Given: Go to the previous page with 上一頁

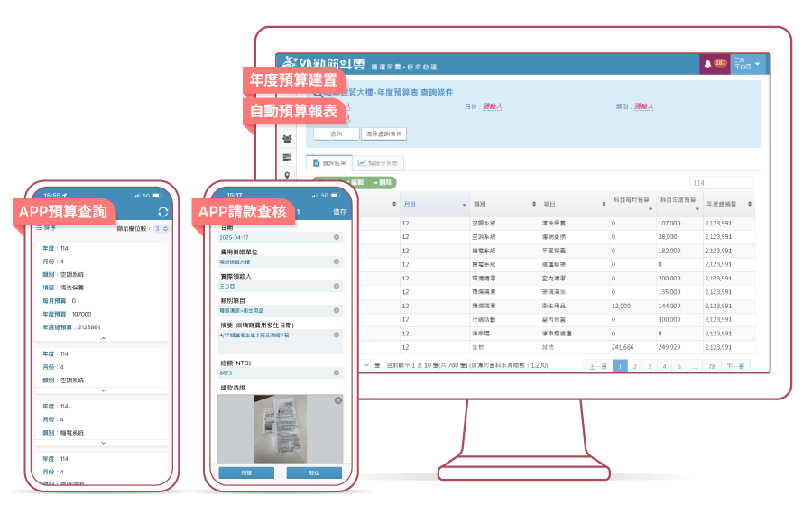Looking at the screenshot, I should click(x=597, y=366).
